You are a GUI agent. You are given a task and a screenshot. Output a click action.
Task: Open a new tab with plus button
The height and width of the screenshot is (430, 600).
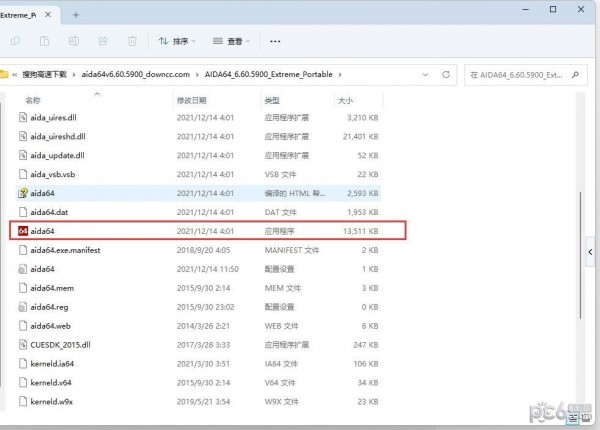tap(76, 15)
